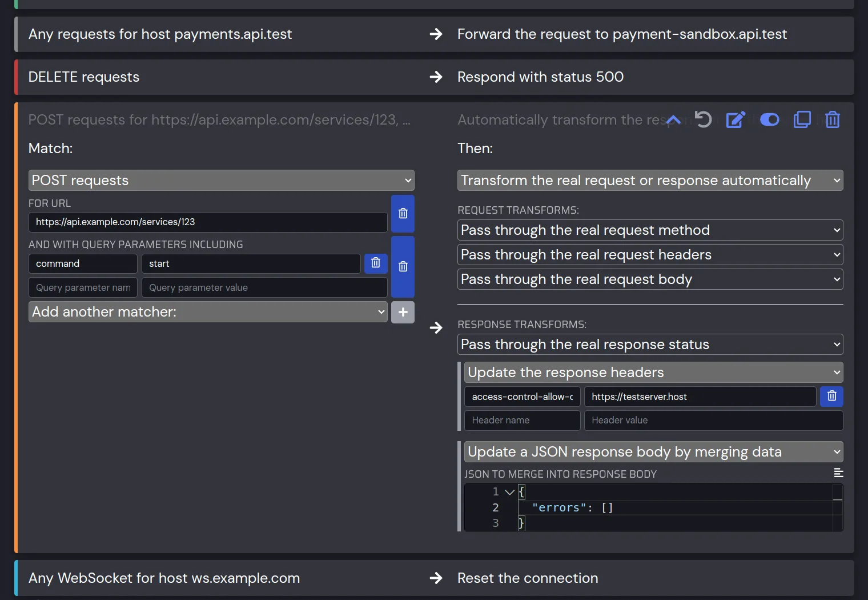The height and width of the screenshot is (600, 868).
Task: Delete the command=start query parameter row
Action: tap(376, 263)
